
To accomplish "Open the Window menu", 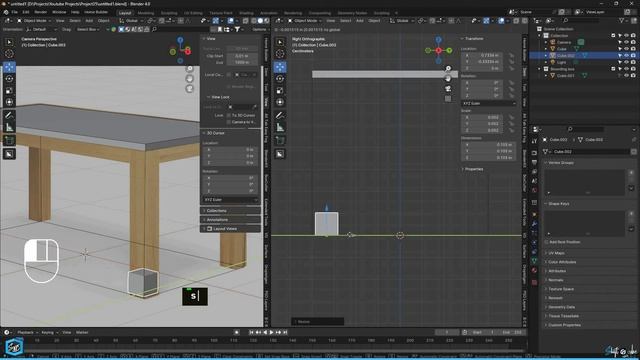I will pyautogui.click(x=59, y=12).
